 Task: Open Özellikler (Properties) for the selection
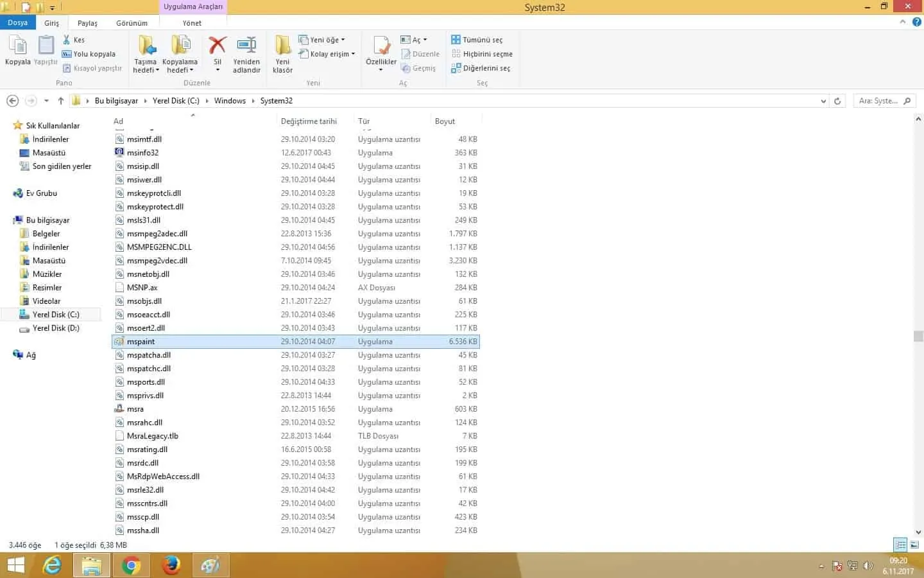[x=381, y=53]
